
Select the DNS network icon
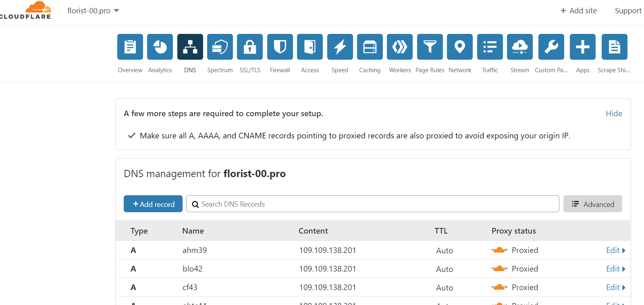tap(190, 47)
